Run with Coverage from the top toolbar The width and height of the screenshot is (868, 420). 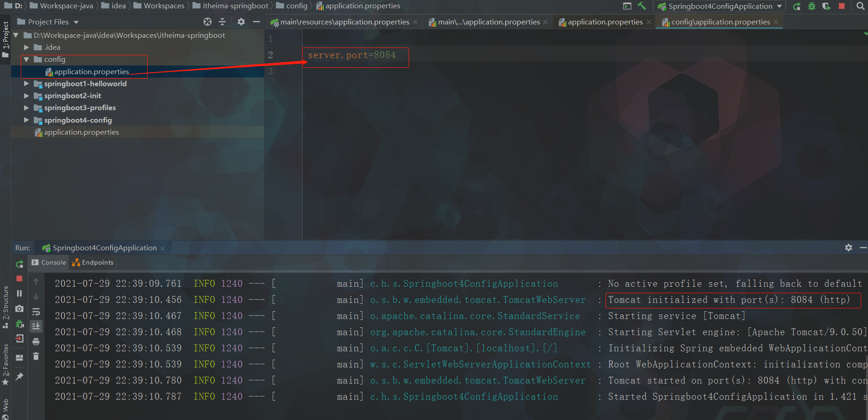pyautogui.click(x=826, y=6)
